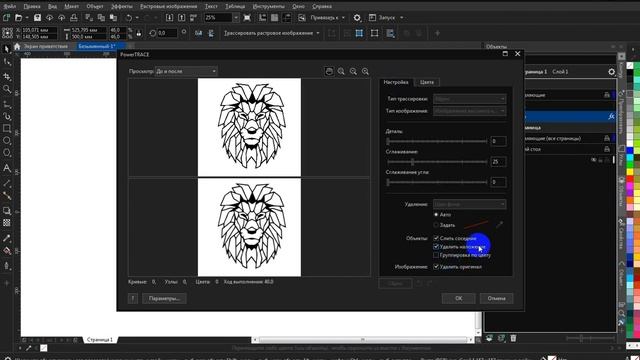Click the Сглаживание value field
The height and width of the screenshot is (360, 640).
498,162
